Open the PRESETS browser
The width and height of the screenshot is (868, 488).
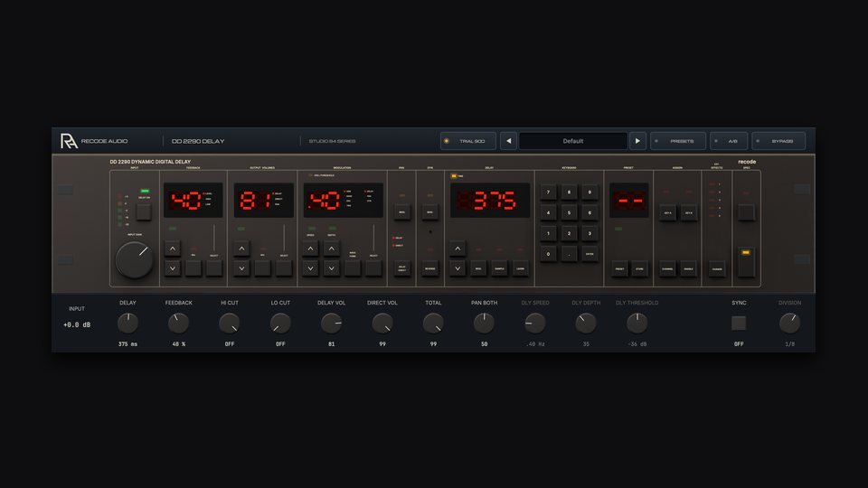[x=677, y=141]
